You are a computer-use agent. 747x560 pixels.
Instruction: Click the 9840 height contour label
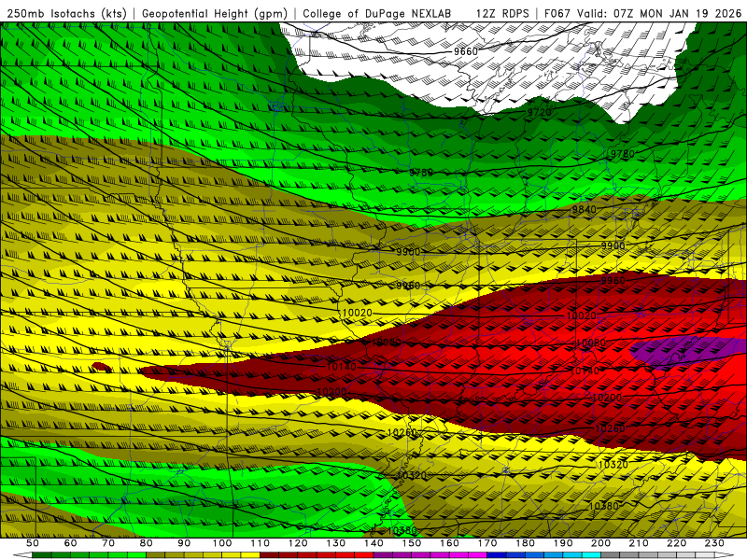tap(585, 209)
